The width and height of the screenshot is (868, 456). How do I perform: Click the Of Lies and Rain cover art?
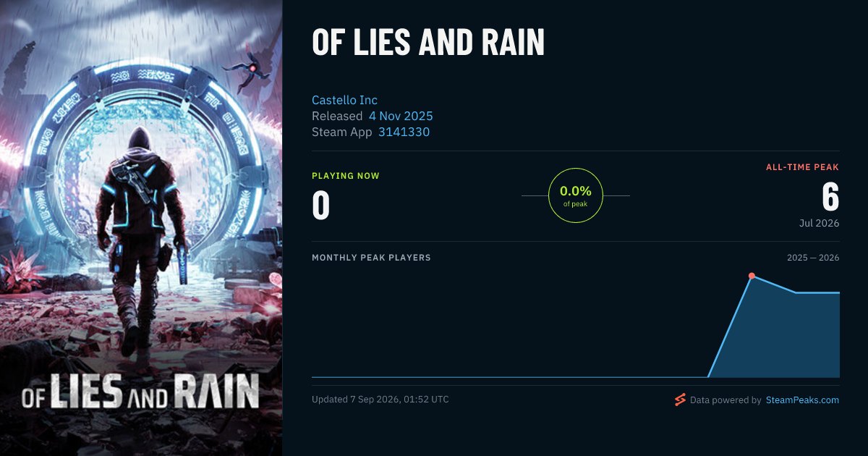[x=141, y=228]
